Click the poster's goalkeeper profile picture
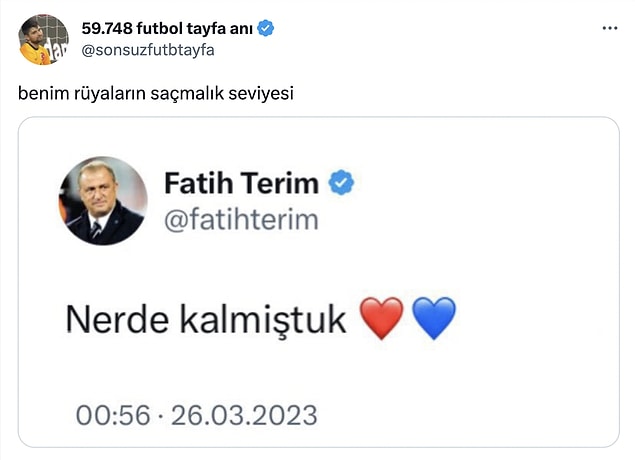 (43, 40)
